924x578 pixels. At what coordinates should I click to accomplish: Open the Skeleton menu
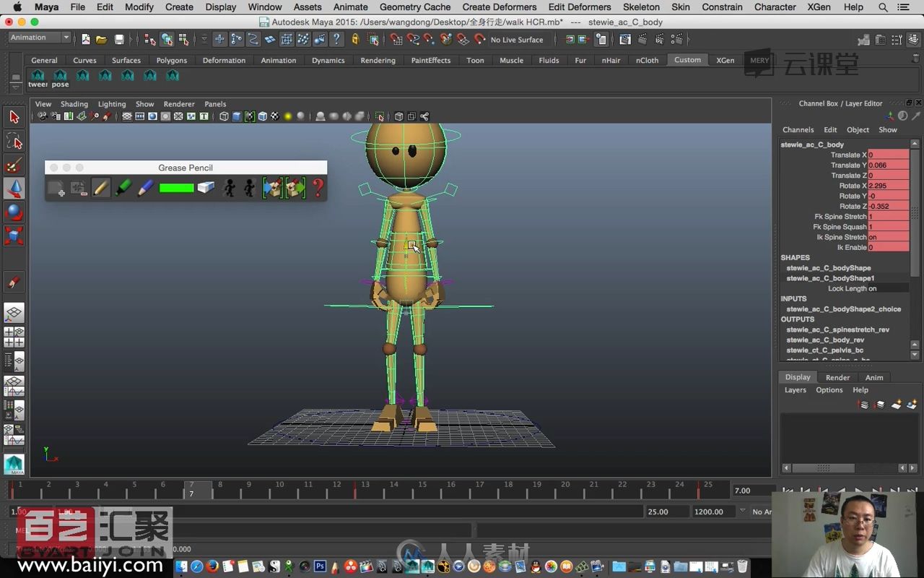coord(641,7)
